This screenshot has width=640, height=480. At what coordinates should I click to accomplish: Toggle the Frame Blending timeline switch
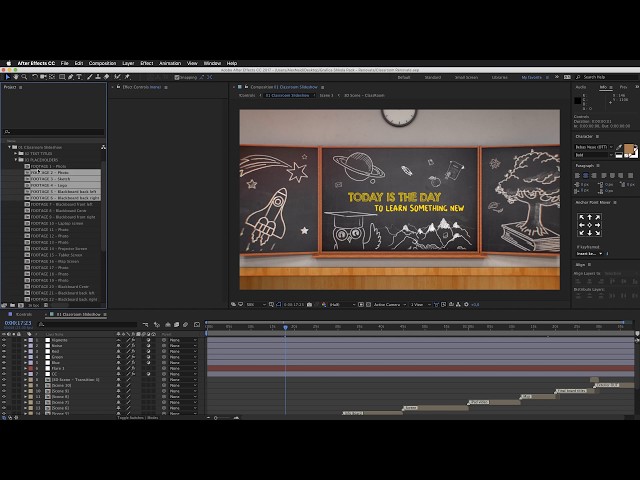[176, 324]
